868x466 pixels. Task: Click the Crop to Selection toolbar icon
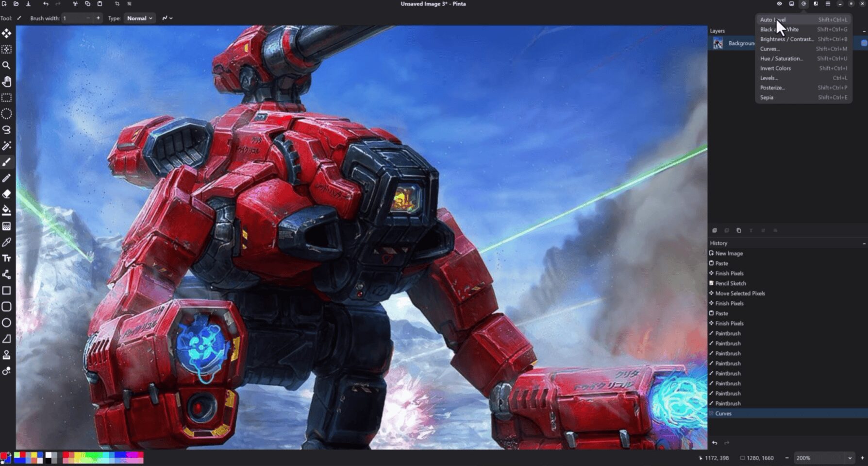click(117, 4)
